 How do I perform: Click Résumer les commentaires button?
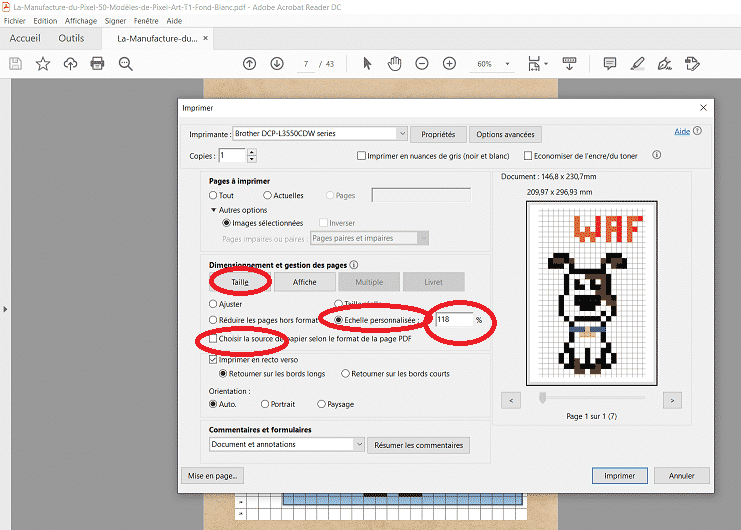coord(418,445)
